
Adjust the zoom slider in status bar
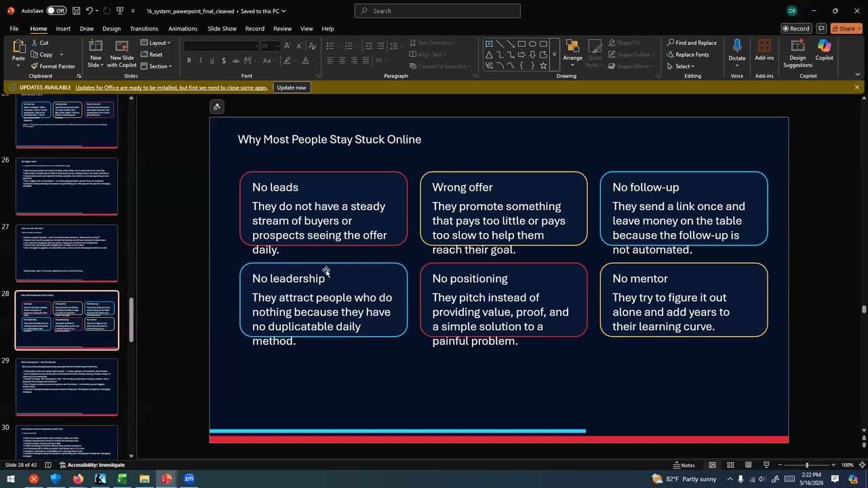pos(806,465)
